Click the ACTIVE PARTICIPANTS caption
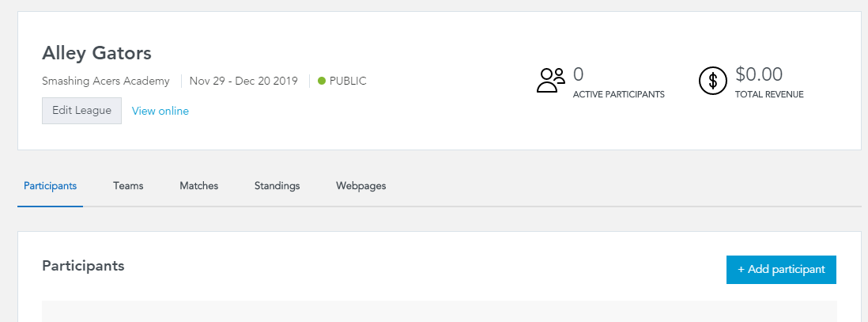Image resolution: width=868 pixels, height=322 pixels. pos(618,94)
